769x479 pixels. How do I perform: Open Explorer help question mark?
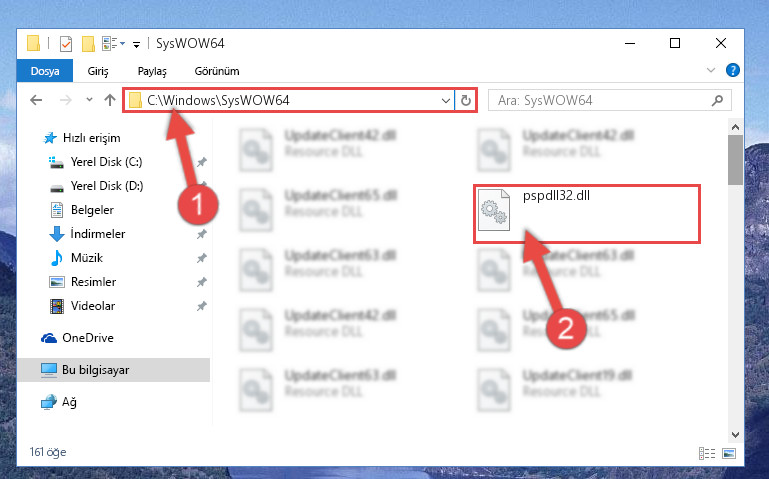pyautogui.click(x=732, y=71)
